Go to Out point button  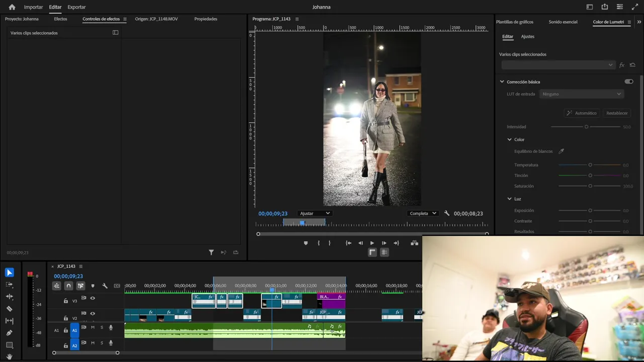[396, 243]
